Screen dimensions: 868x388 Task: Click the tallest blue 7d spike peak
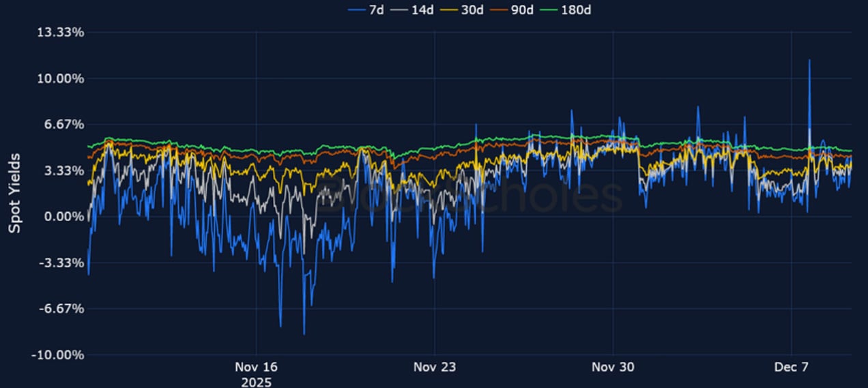809,61
